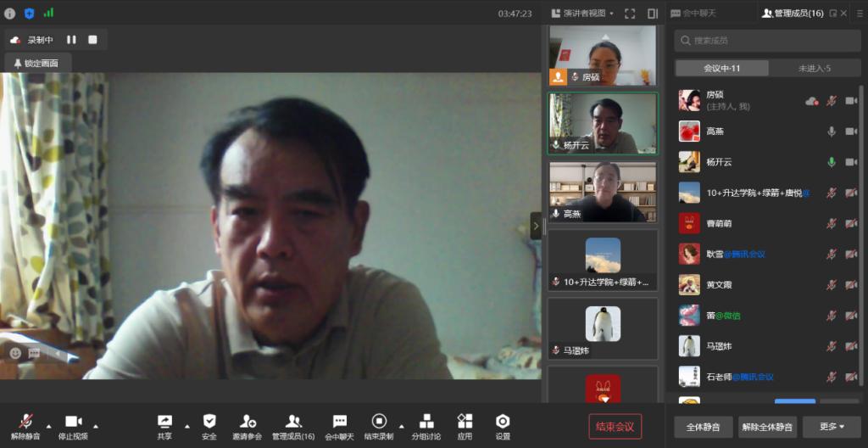Screen dimensions: 868x448
Task: Open the Apps (应用) icon
Action: (465, 426)
